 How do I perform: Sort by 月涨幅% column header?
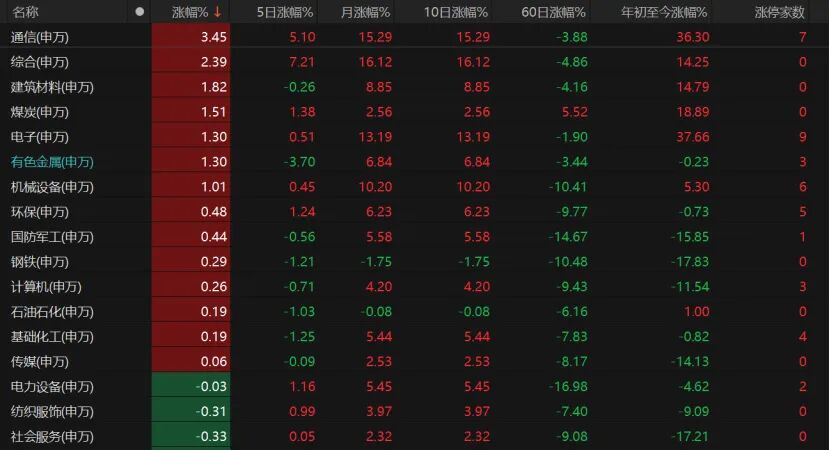(x=365, y=12)
